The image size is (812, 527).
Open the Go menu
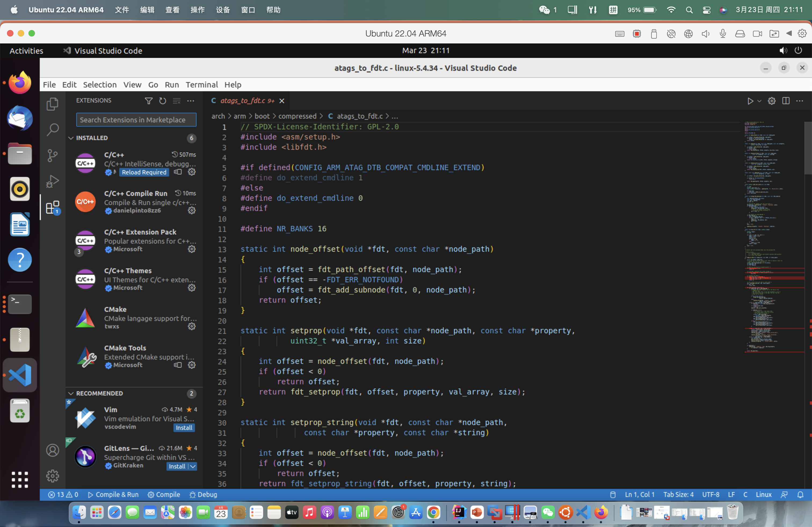point(153,85)
